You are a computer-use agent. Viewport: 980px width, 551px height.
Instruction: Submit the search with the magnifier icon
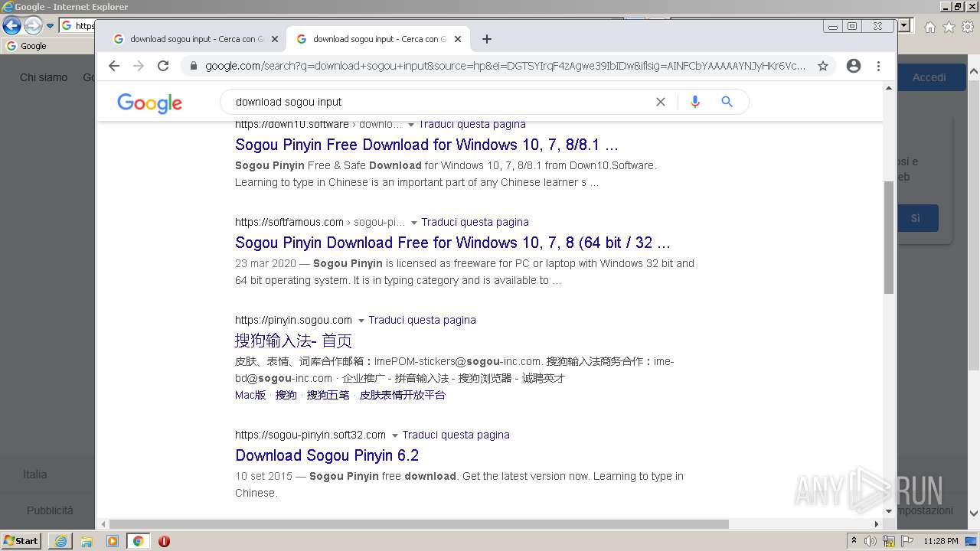727,102
